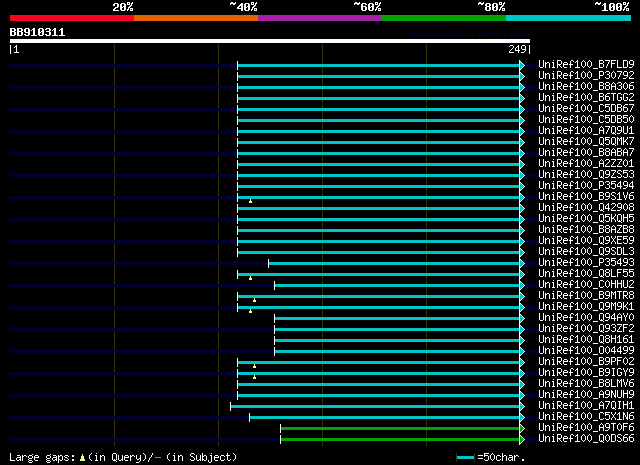This screenshot has height=465, width=640.
Task: Click the cyan 50char scale sample at bottom
Action: point(465,458)
